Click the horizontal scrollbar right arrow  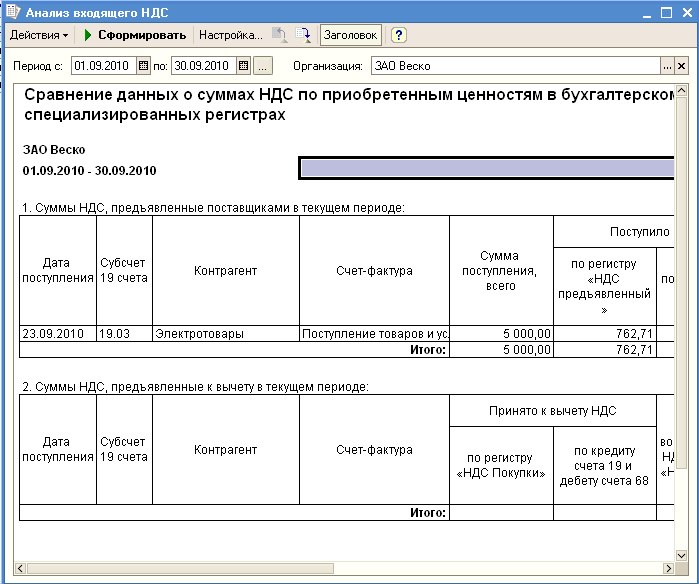point(668,568)
